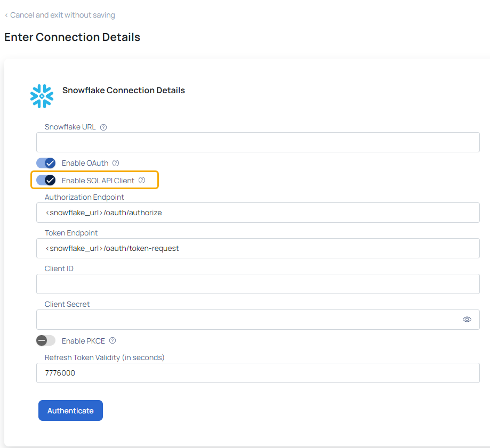The image size is (490, 448).
Task: Click the Refresh Token Validity field
Action: click(x=258, y=373)
